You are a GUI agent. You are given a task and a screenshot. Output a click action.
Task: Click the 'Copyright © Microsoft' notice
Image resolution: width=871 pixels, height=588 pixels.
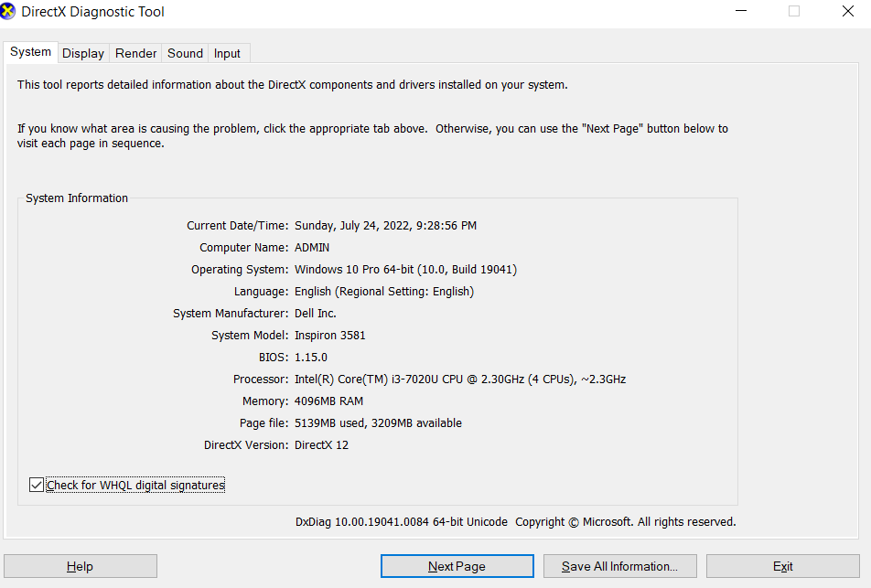(574, 522)
